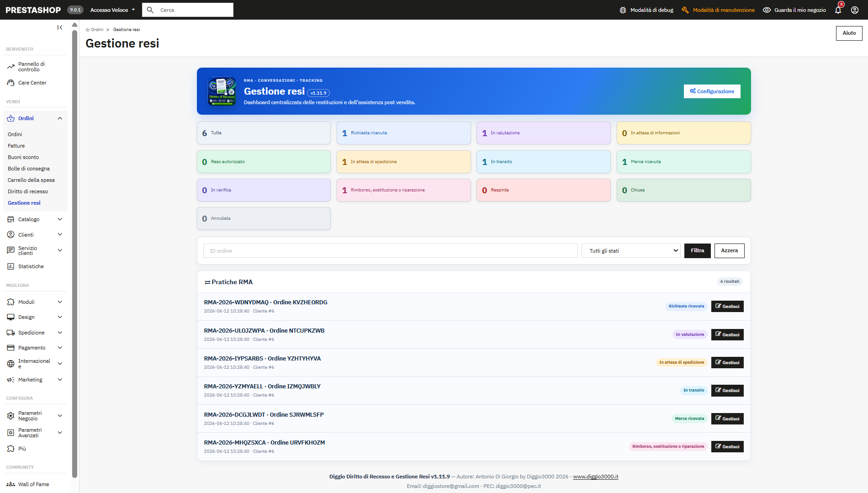Expand the Clienti menu chevron

[60, 234]
